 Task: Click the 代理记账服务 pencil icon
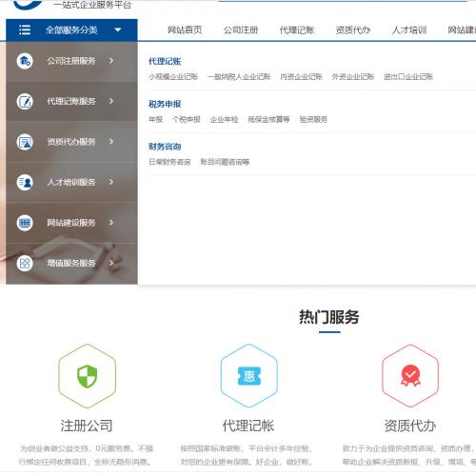point(25,101)
